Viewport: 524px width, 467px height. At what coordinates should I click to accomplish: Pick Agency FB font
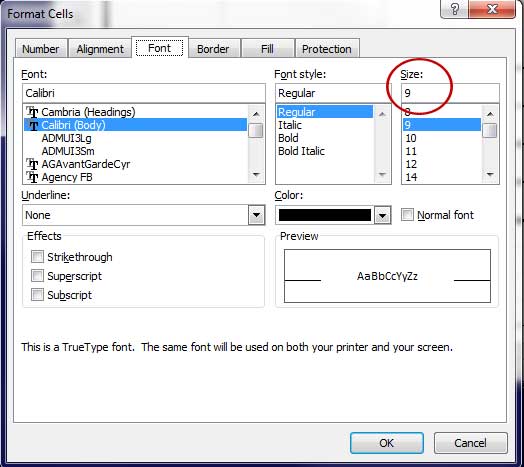point(135,177)
